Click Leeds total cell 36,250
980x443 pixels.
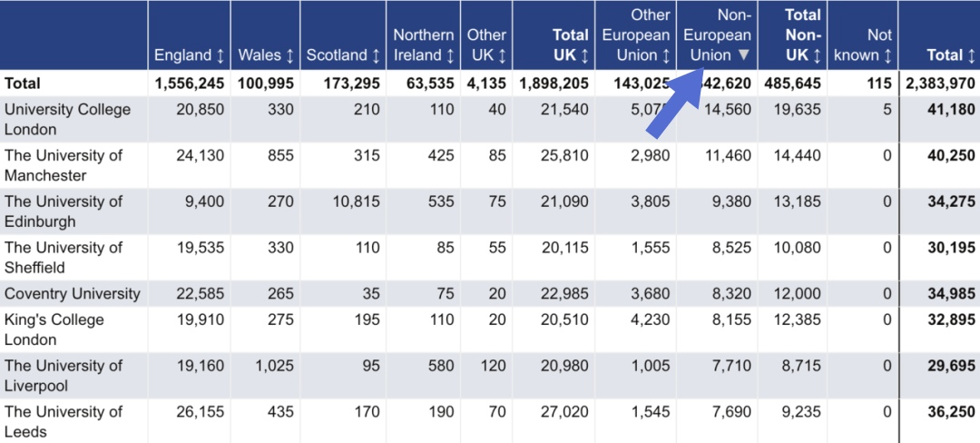(951, 412)
